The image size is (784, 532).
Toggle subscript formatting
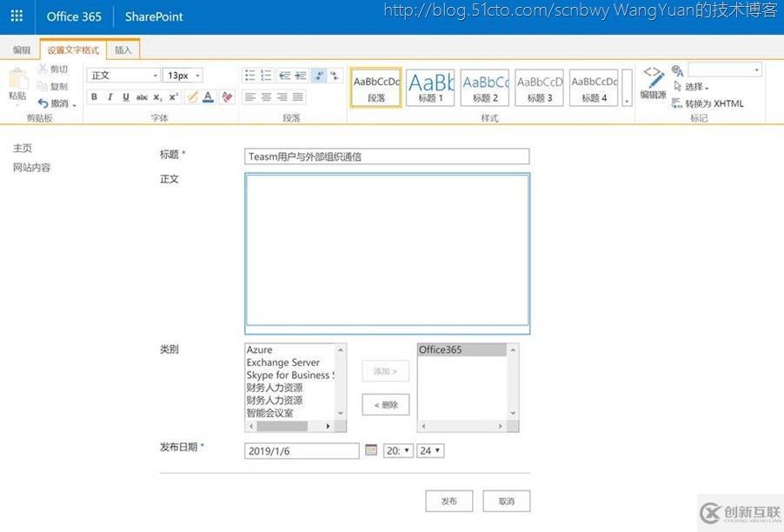click(157, 97)
